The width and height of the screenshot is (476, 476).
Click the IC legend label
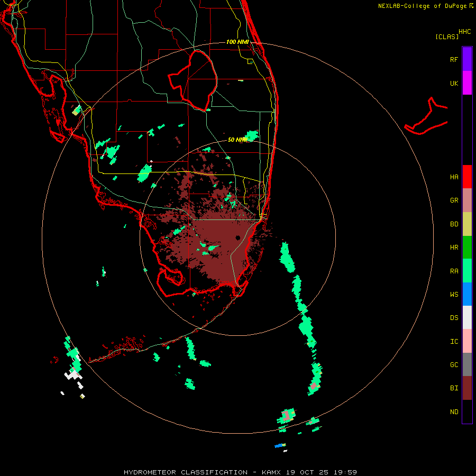(454, 342)
